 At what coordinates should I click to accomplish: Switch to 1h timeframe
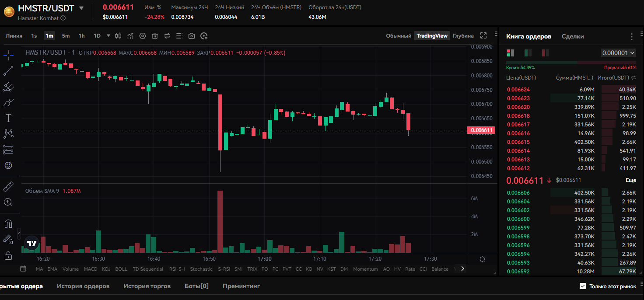(x=82, y=36)
